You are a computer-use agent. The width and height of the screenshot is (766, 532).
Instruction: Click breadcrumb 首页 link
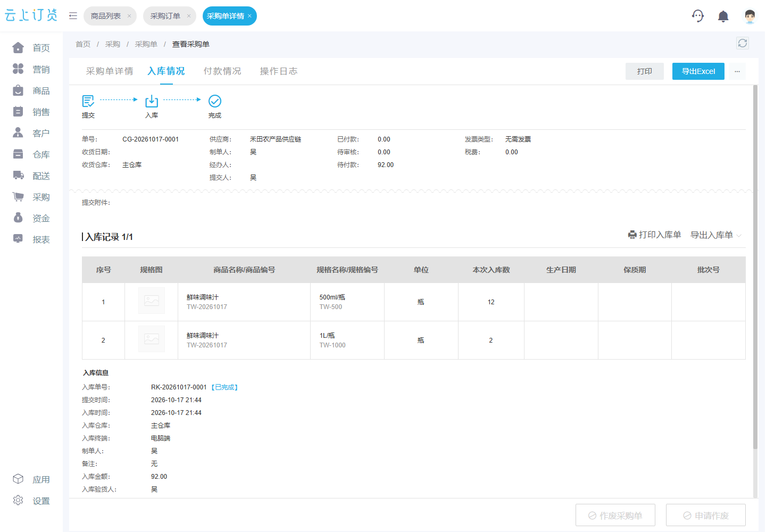pos(83,44)
